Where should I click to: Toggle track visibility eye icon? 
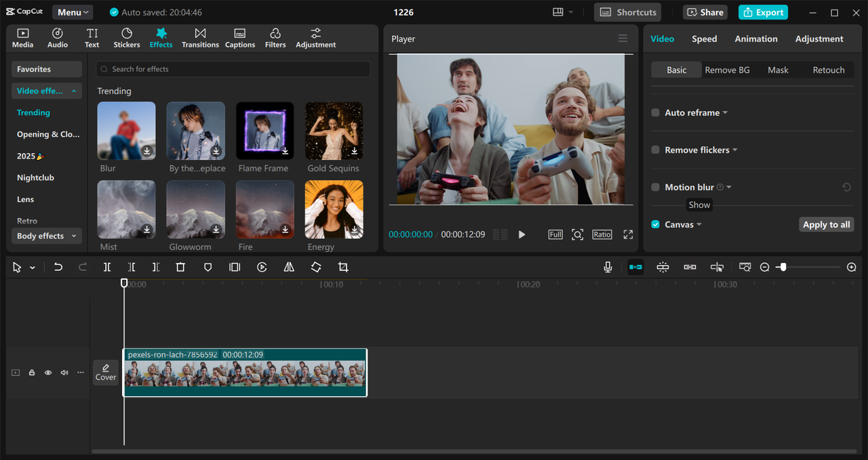point(48,373)
